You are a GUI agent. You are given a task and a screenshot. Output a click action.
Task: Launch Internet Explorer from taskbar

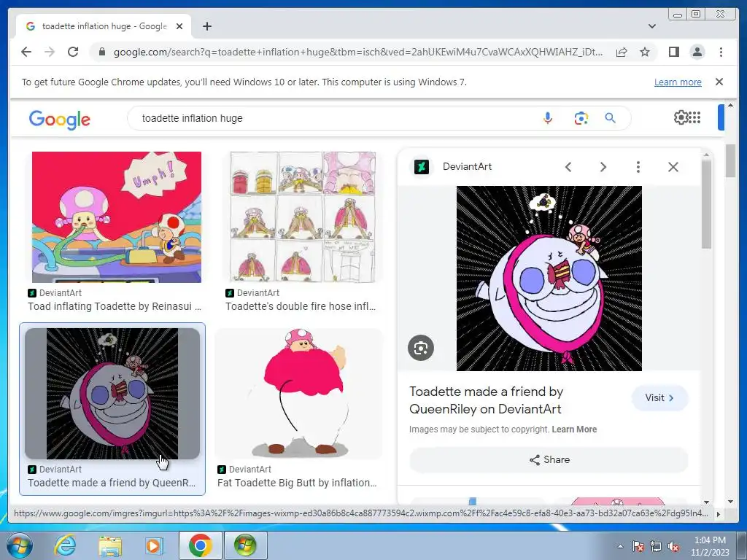65,545
